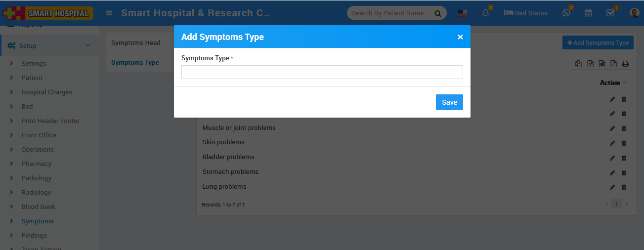Viewport: 644px width, 250px height.
Task: Expand the Pharmacy sidebar item
Action: tap(36, 164)
